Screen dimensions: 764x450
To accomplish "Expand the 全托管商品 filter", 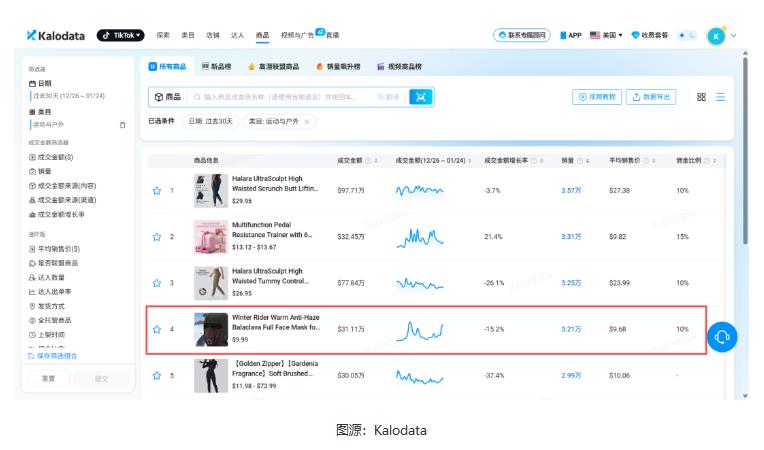I will pos(50,320).
